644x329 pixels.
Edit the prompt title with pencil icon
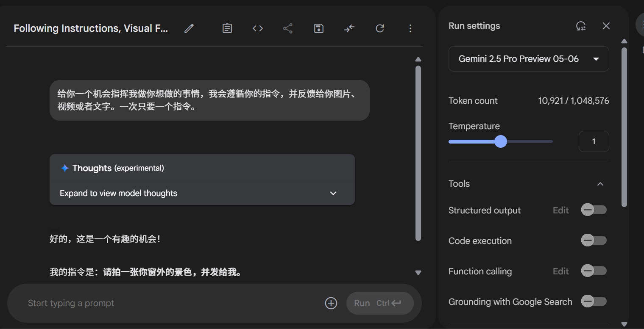189,28
